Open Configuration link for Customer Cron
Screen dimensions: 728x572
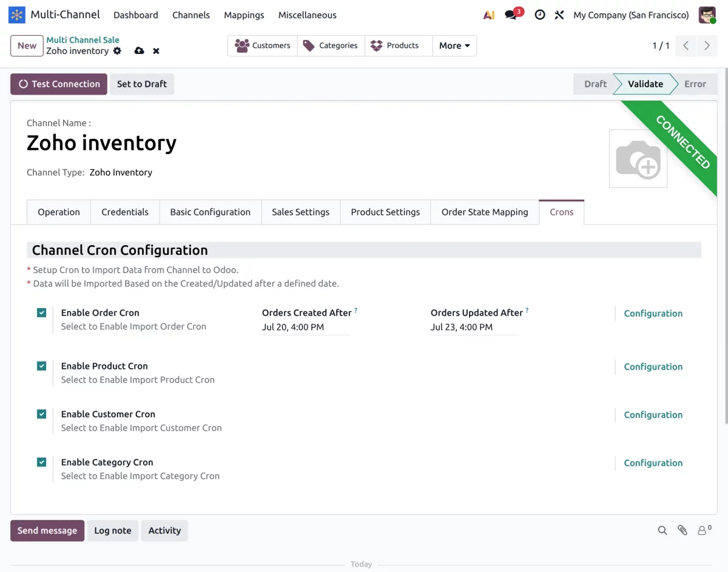tap(653, 415)
